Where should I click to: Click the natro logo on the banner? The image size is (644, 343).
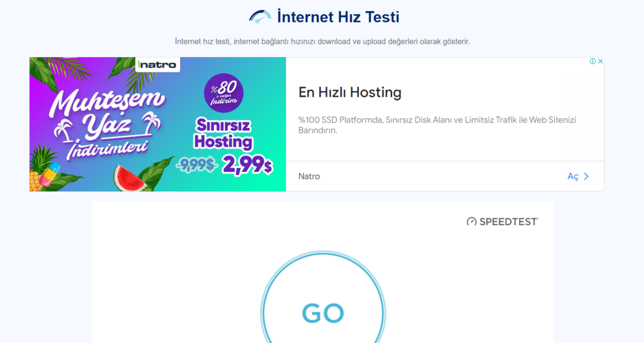point(158,65)
